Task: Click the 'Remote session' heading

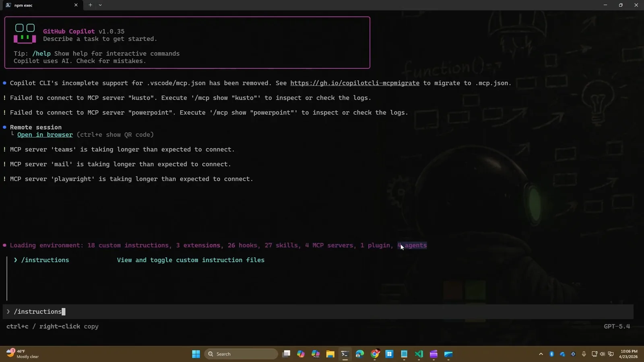Action: [36, 127]
